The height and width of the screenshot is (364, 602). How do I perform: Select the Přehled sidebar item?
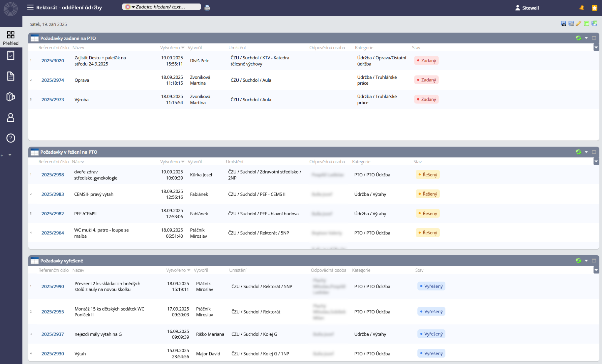(11, 38)
